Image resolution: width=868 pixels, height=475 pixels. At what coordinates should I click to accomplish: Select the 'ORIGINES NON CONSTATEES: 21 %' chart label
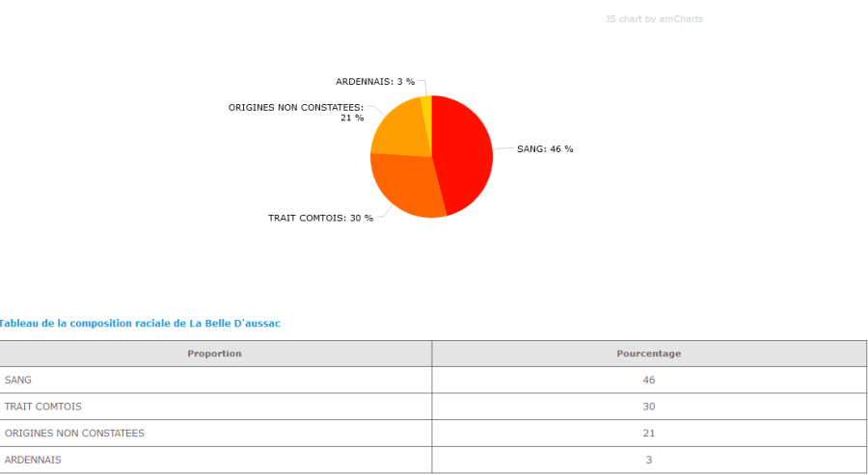pyautogui.click(x=296, y=112)
